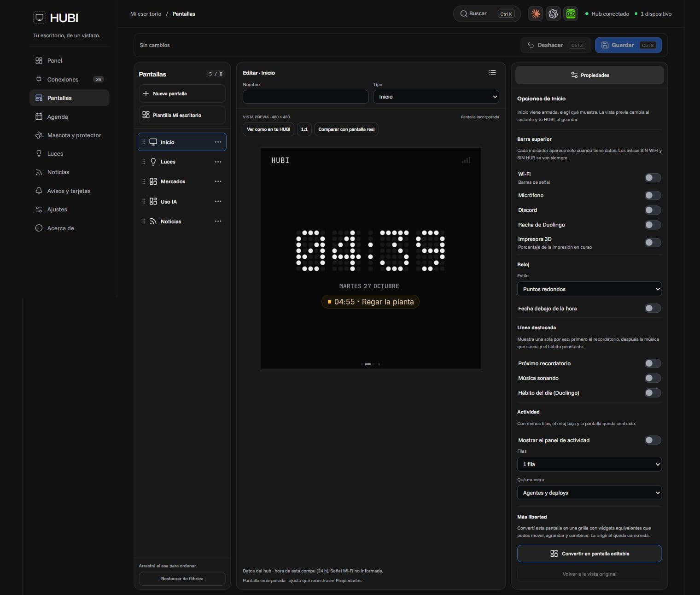Enable the Wi-Fi signal bars toggle
700x595 pixels.
(x=653, y=178)
